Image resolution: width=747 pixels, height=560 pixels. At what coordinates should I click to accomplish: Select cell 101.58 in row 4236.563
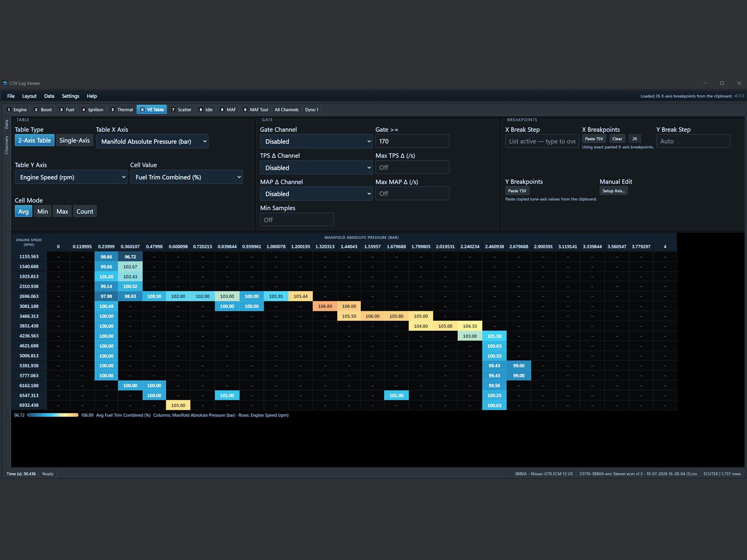pyautogui.click(x=494, y=336)
